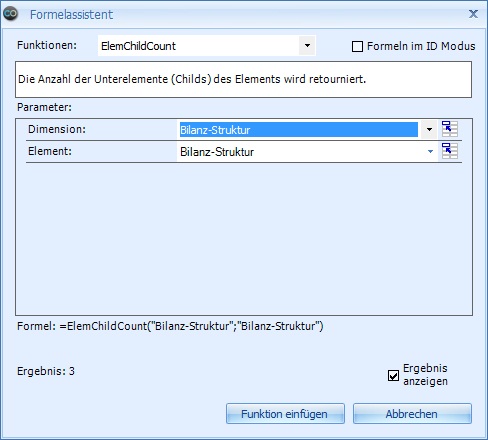Close the Formelassistent dialog with the X
The height and width of the screenshot is (440, 488).
pyautogui.click(x=473, y=14)
